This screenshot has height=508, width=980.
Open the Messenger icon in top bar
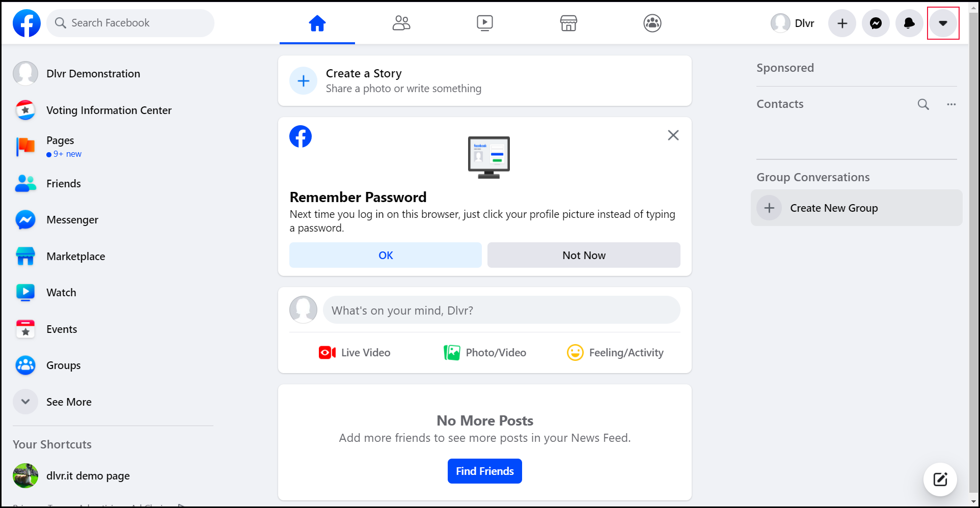pos(876,23)
